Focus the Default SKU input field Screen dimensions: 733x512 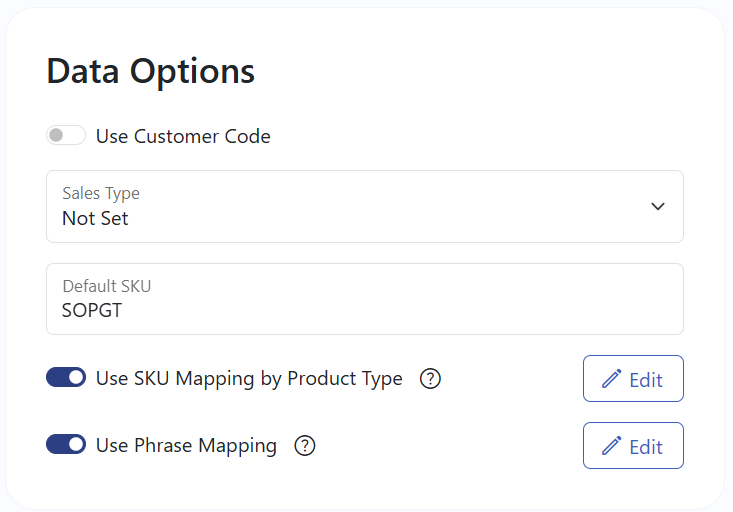(x=365, y=299)
